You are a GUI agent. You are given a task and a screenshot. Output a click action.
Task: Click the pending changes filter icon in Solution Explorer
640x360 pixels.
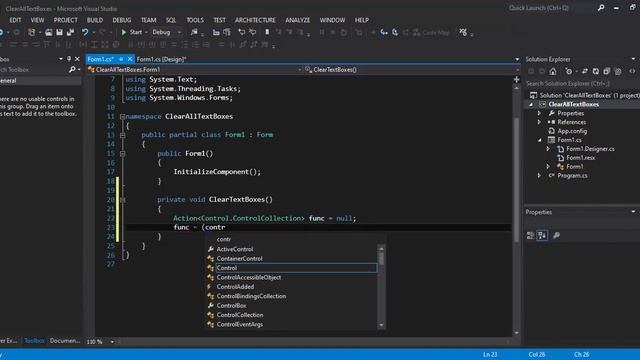pos(569,71)
